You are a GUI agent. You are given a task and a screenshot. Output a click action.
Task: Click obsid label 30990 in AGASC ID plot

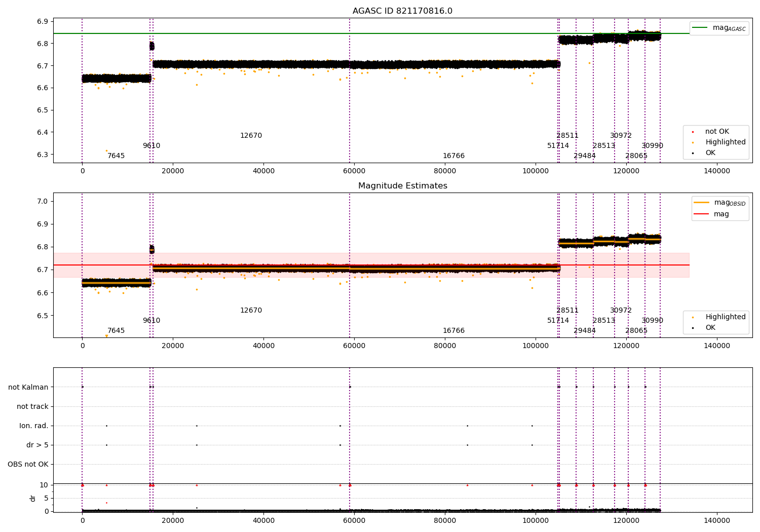[x=653, y=146]
